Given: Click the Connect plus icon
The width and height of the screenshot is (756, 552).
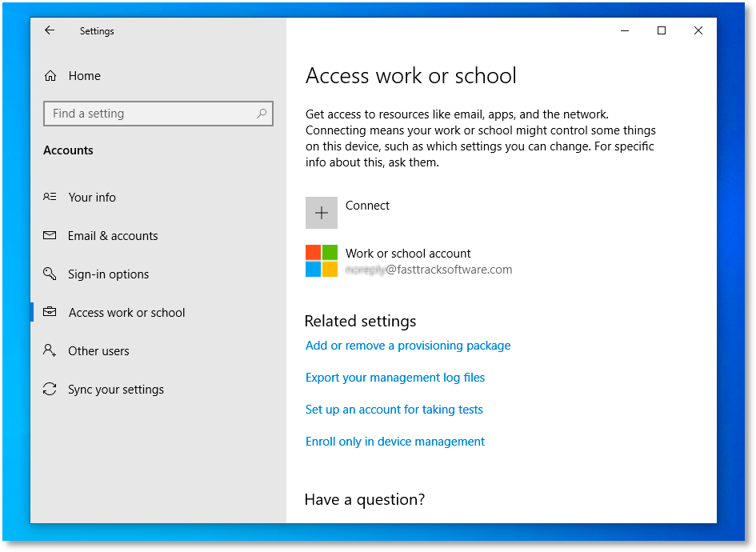Looking at the screenshot, I should pos(322,213).
